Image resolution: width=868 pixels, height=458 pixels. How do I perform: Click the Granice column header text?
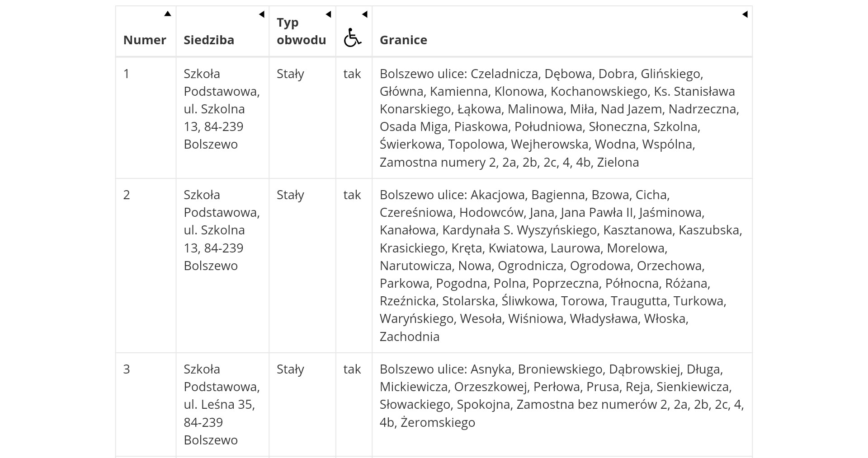[403, 40]
